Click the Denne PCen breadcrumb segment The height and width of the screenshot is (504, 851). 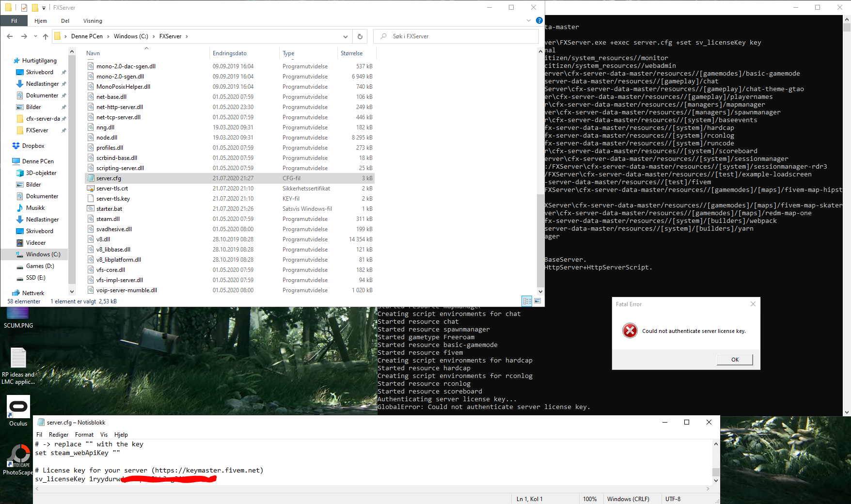click(x=87, y=36)
